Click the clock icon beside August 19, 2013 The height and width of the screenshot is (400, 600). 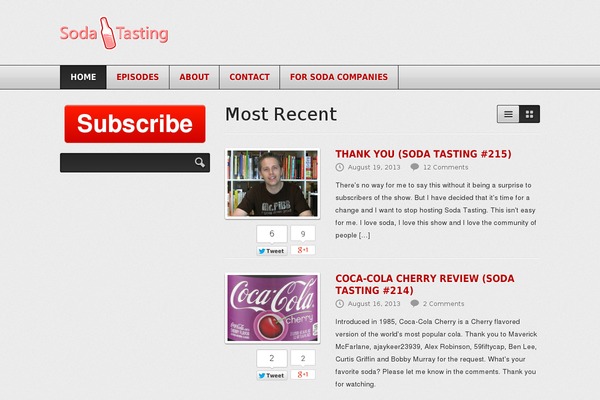pyautogui.click(x=339, y=167)
